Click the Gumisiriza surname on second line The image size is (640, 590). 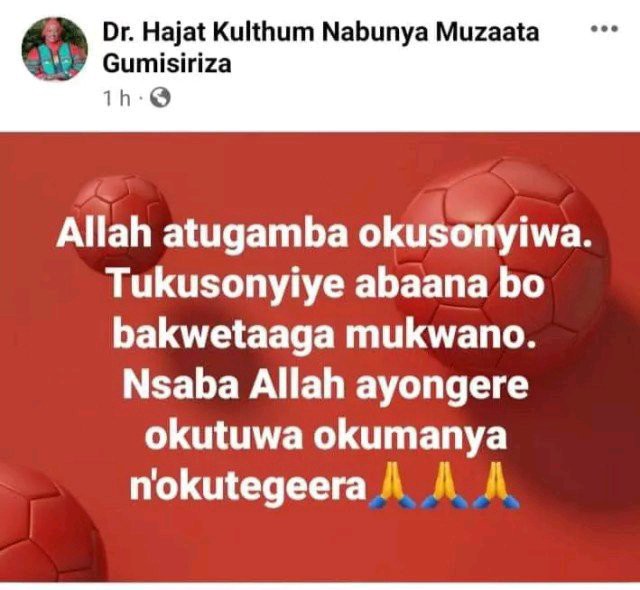(x=167, y=64)
